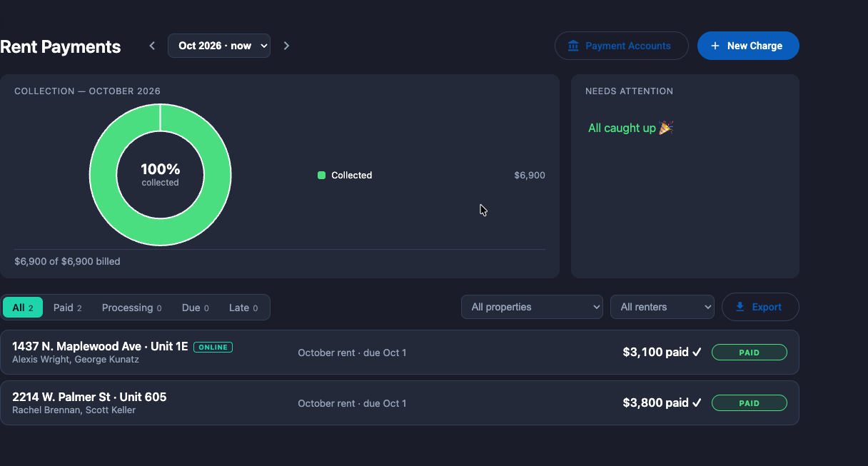The height and width of the screenshot is (466, 868).
Task: Create a New Charge
Action: pyautogui.click(x=748, y=46)
